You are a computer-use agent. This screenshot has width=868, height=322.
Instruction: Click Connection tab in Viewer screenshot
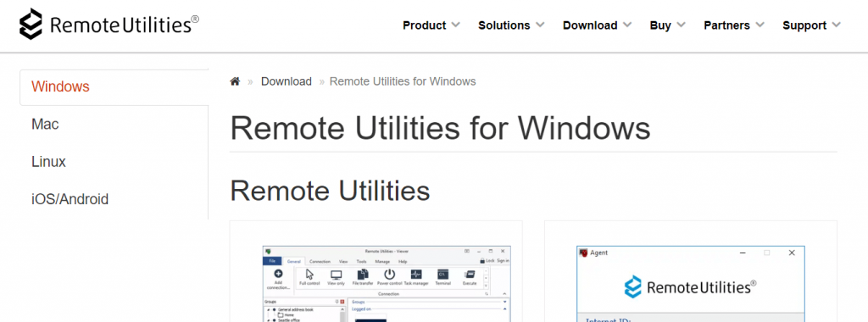pos(320,262)
